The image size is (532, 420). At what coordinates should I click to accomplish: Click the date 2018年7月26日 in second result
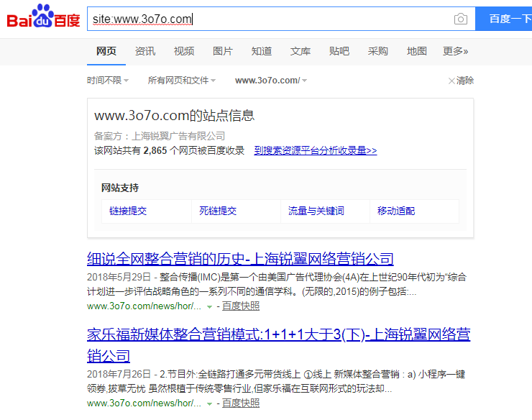pos(119,374)
